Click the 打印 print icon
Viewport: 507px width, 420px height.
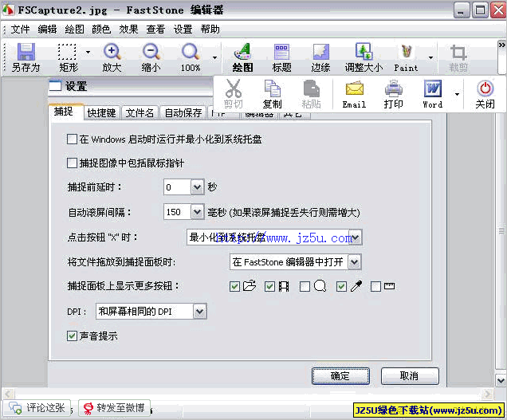394,93
